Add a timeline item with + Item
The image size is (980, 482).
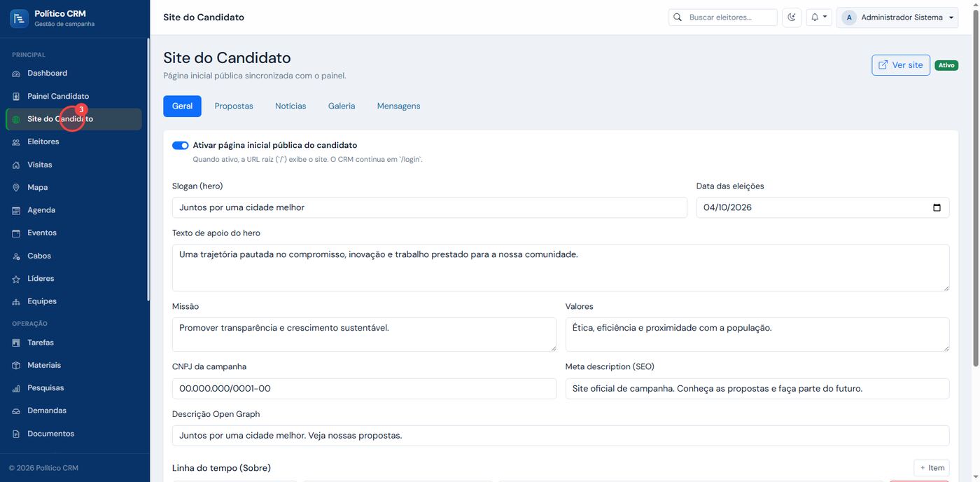[x=931, y=468]
